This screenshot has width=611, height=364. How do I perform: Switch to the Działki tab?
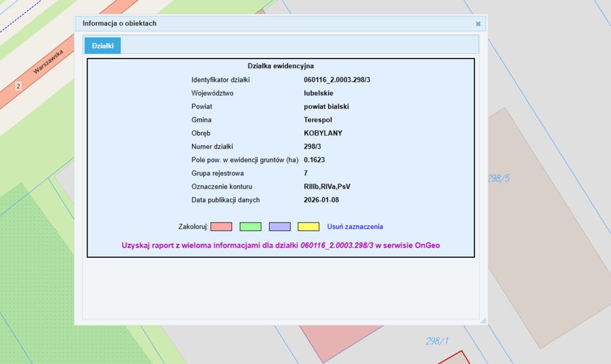click(x=103, y=45)
